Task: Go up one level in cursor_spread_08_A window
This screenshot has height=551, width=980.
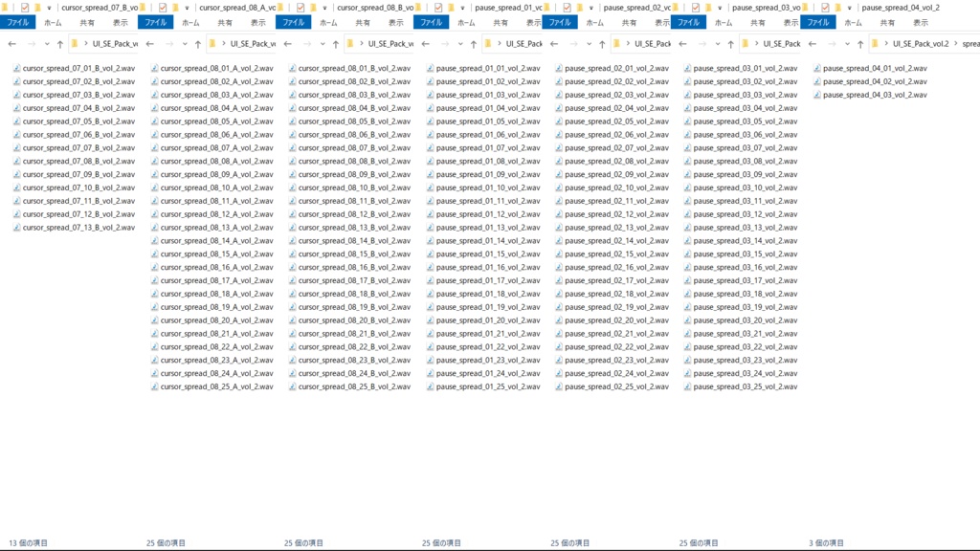Action: (x=198, y=44)
